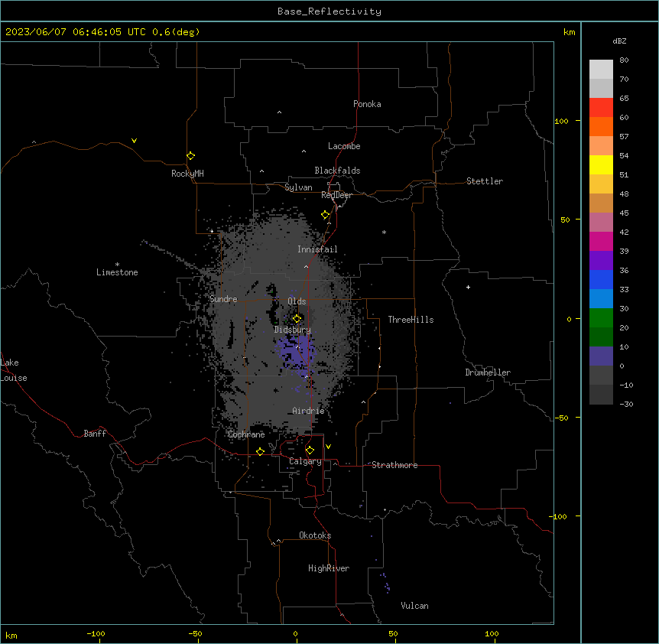This screenshot has height=644, width=659.
Task: Click the 65 dBZ red legend swatch
Action: tap(601, 108)
